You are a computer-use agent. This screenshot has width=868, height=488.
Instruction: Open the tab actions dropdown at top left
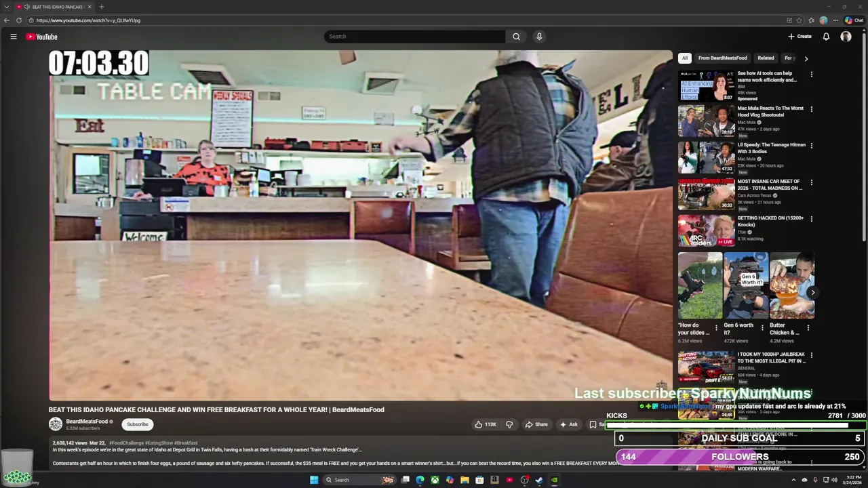[6, 7]
